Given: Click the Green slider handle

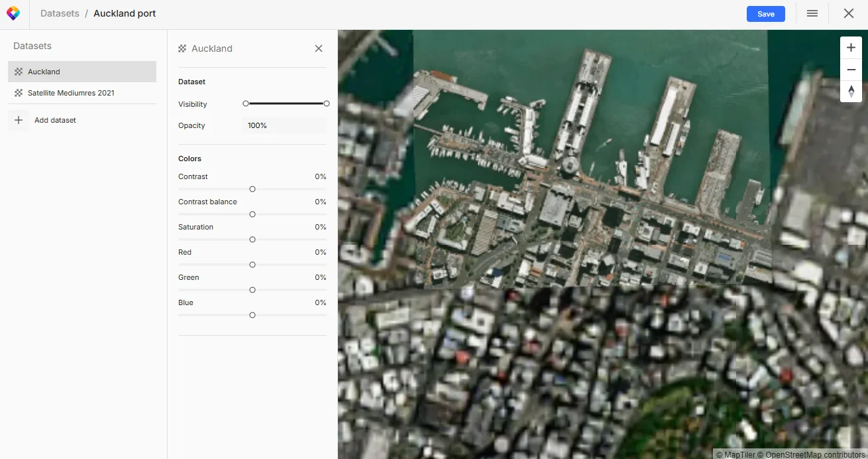Looking at the screenshot, I should pos(252,290).
